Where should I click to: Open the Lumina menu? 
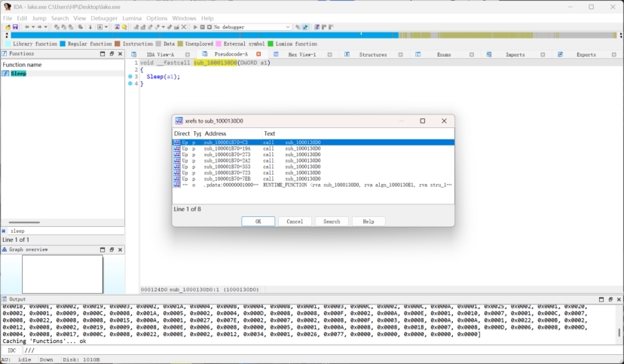point(132,18)
